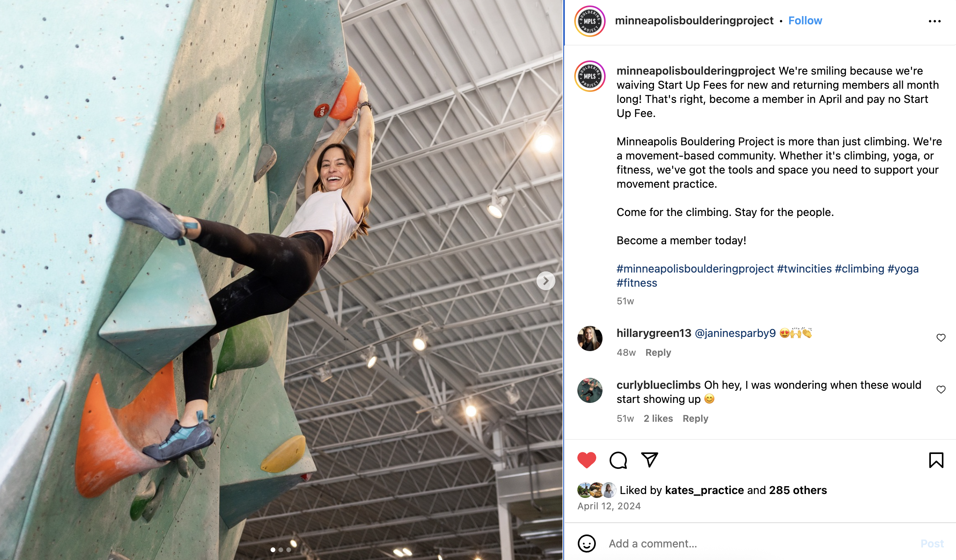Open the emoji picker smiley icon
Viewport: 956px width, 560px height.
(587, 544)
